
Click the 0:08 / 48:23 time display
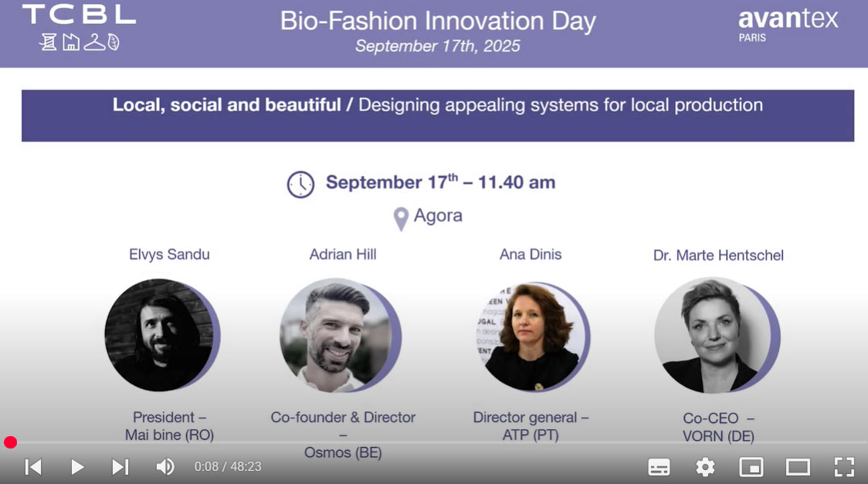pyautogui.click(x=228, y=467)
